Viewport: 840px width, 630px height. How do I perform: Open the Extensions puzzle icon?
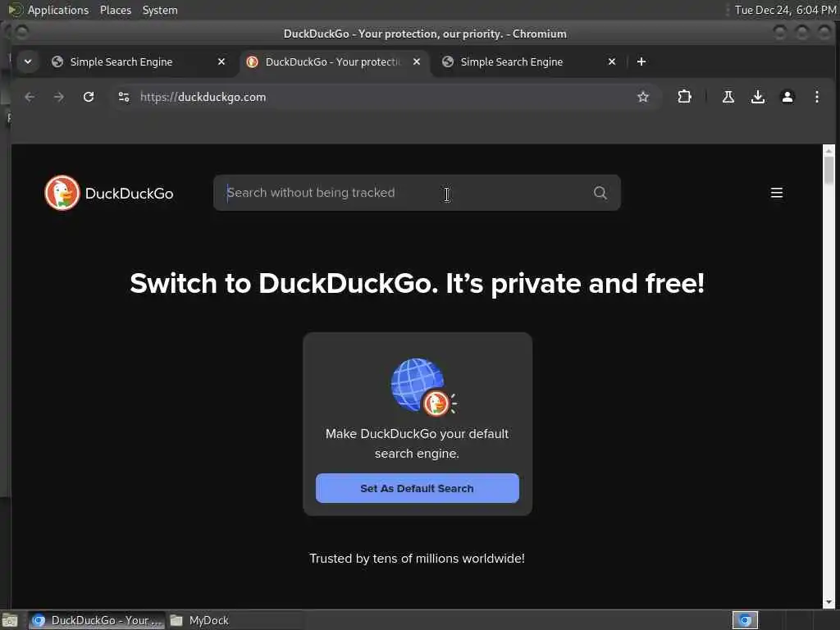(x=684, y=97)
